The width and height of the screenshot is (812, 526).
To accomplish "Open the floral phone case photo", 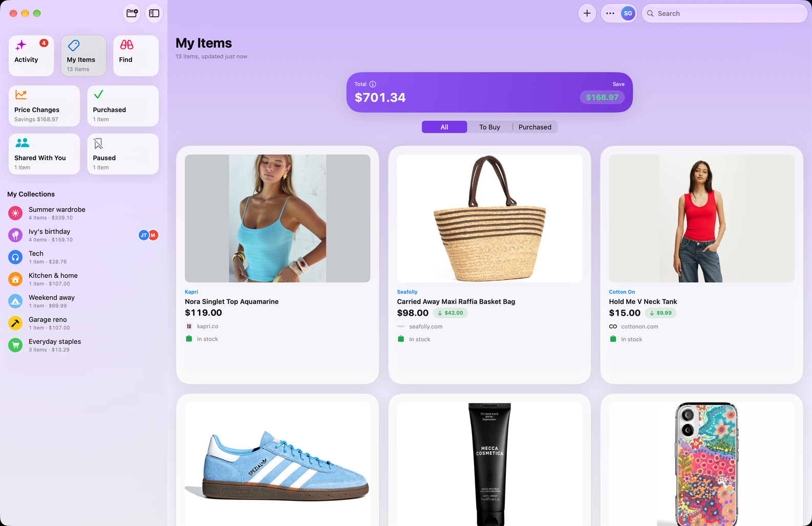I will click(701, 464).
